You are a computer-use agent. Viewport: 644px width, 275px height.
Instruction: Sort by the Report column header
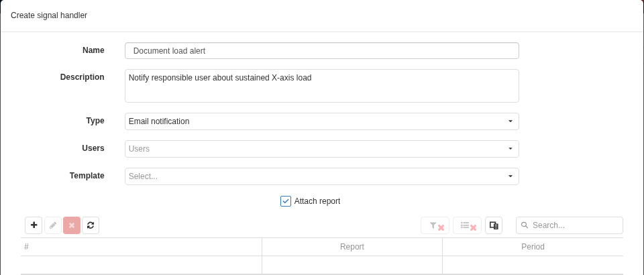click(x=352, y=247)
